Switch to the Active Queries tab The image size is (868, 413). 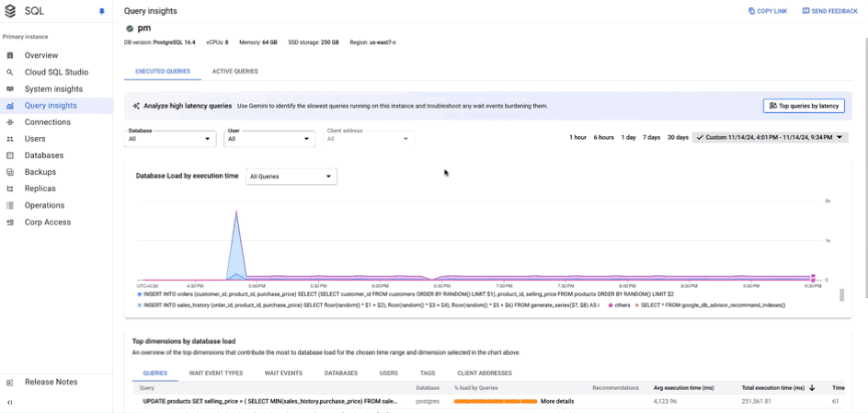234,71
